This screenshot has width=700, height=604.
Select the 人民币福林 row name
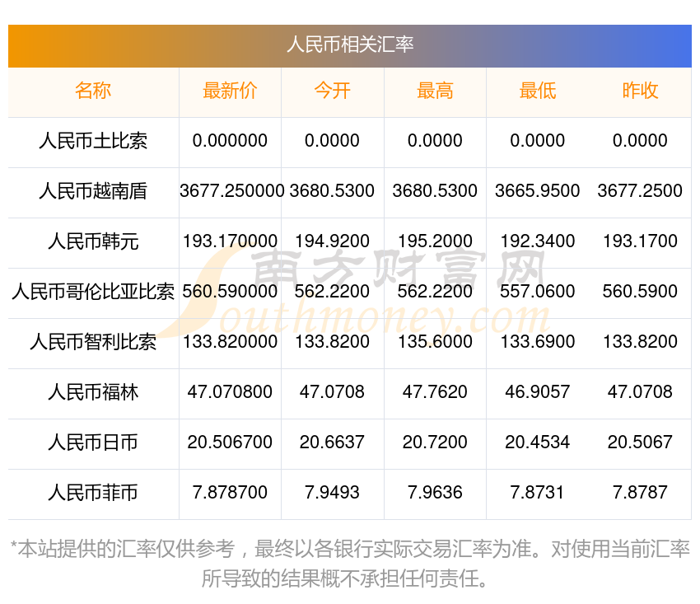click(93, 392)
